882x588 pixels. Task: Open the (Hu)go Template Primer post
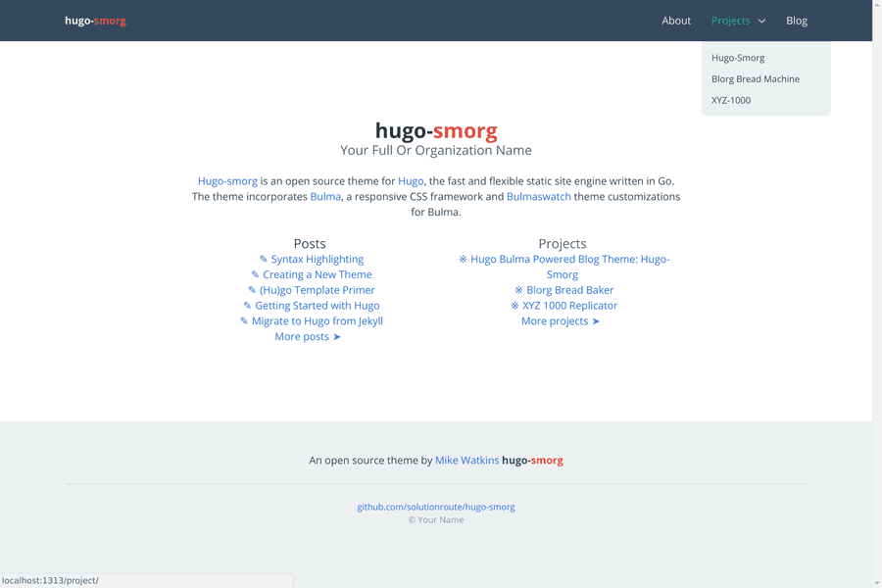pos(318,290)
